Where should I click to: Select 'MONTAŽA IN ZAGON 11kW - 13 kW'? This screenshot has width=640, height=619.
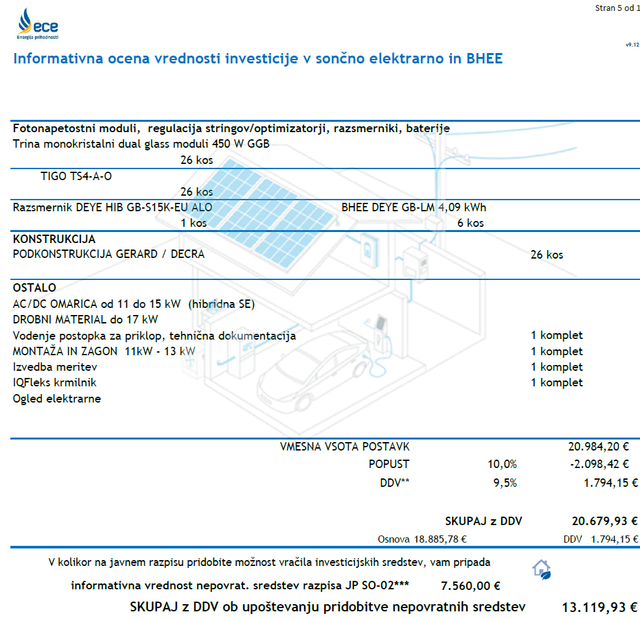(x=104, y=351)
